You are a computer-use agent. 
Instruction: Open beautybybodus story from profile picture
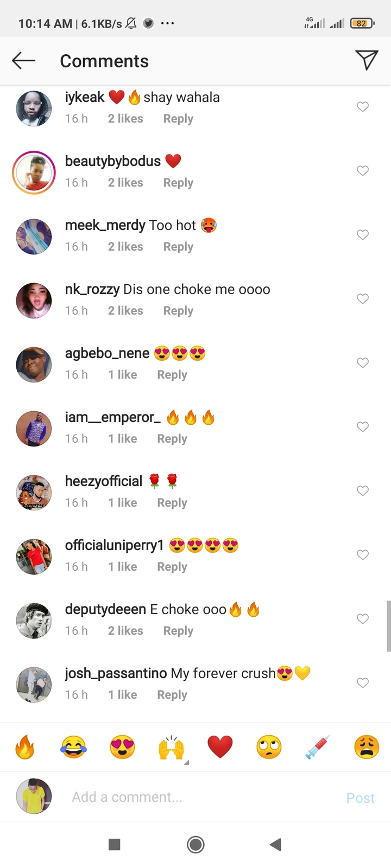(34, 173)
